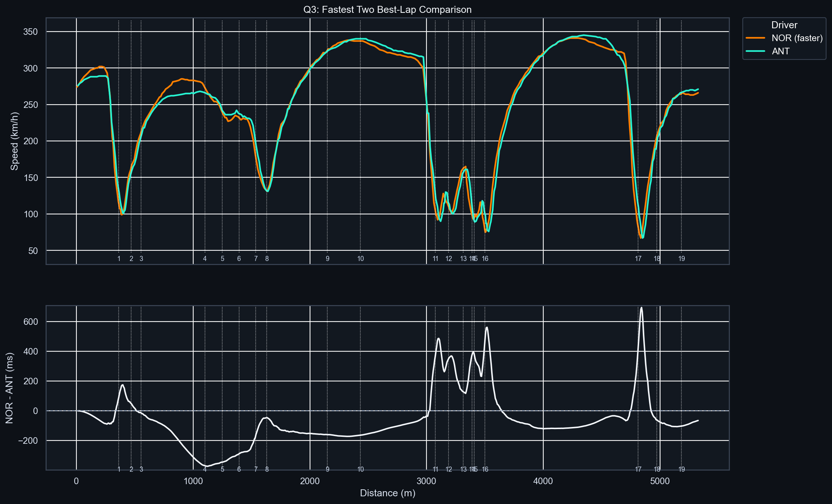This screenshot has width=832, height=504.
Task: Pick the orange NOR line sample in legend
Action: click(756, 38)
